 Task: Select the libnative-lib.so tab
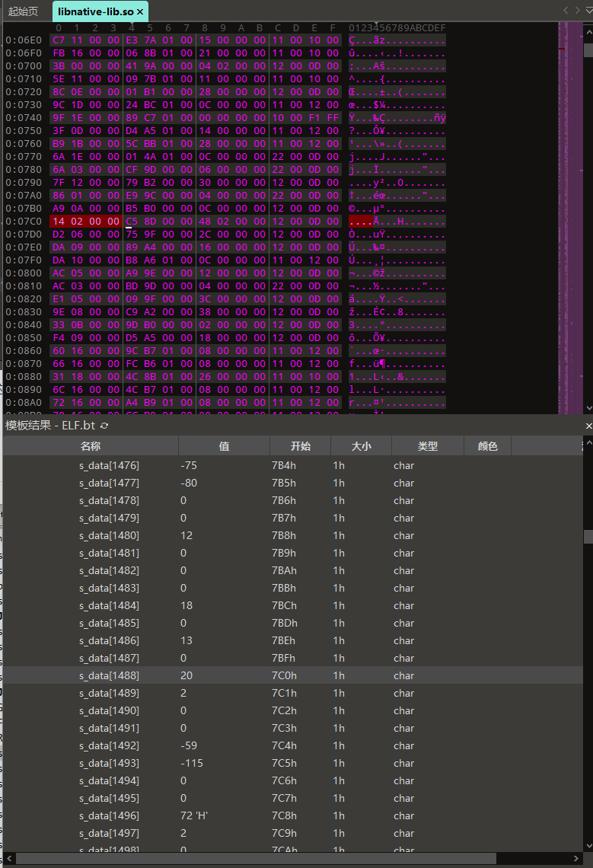click(95, 12)
